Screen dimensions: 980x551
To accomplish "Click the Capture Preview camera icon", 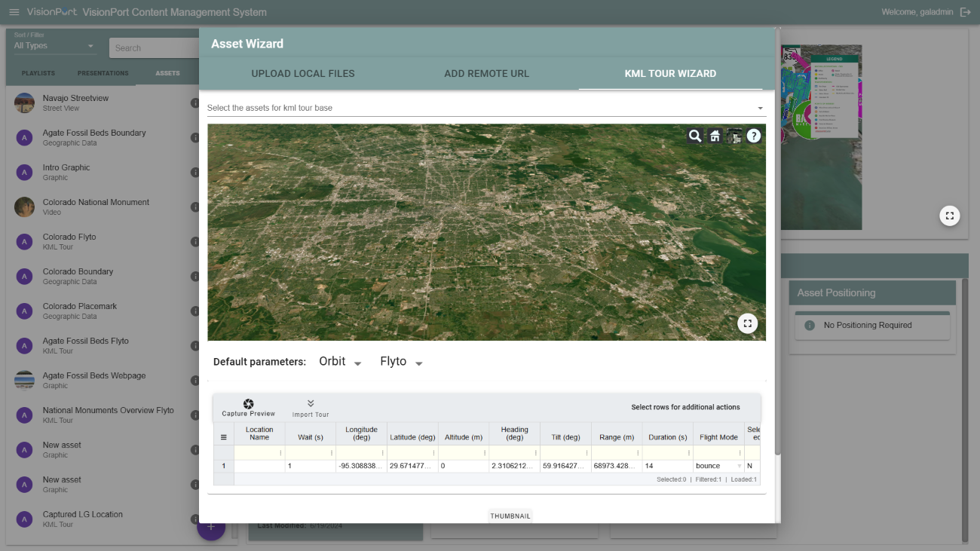I will (249, 404).
